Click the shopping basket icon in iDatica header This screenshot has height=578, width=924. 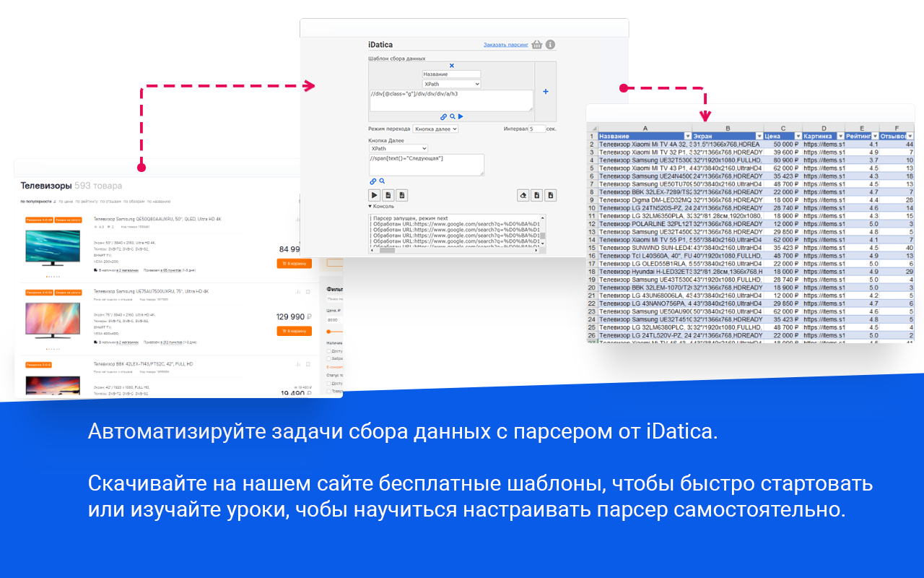click(536, 45)
